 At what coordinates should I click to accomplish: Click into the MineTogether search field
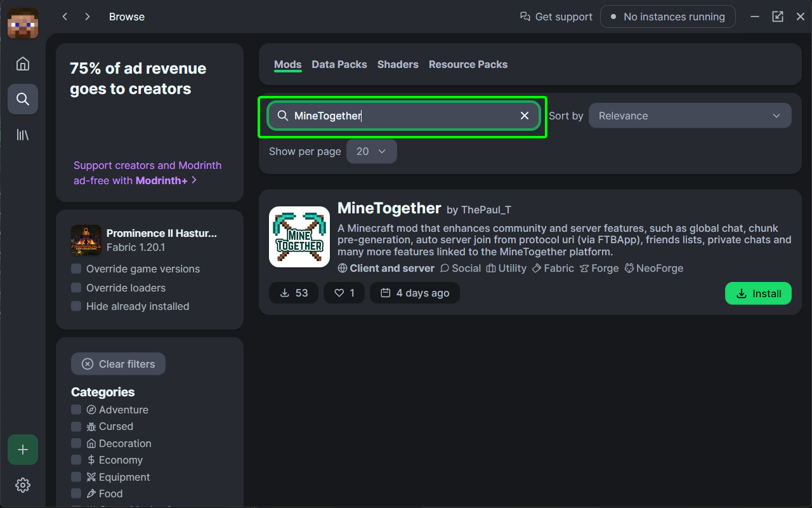tap(403, 116)
